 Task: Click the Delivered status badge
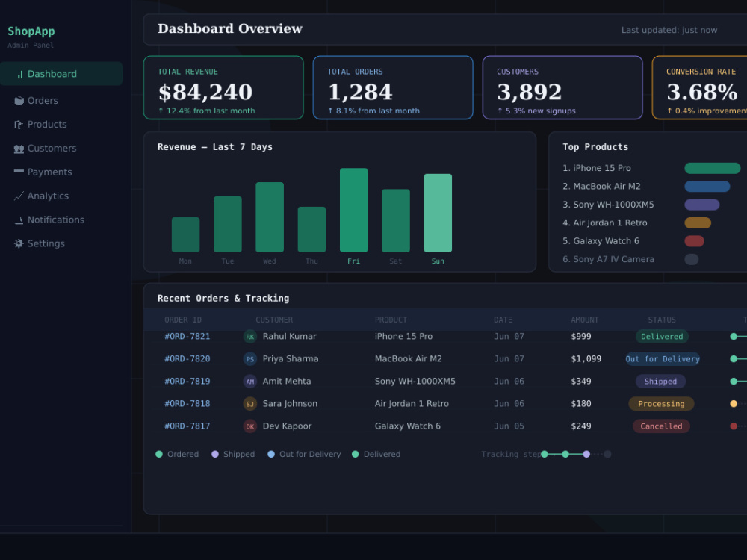click(662, 337)
